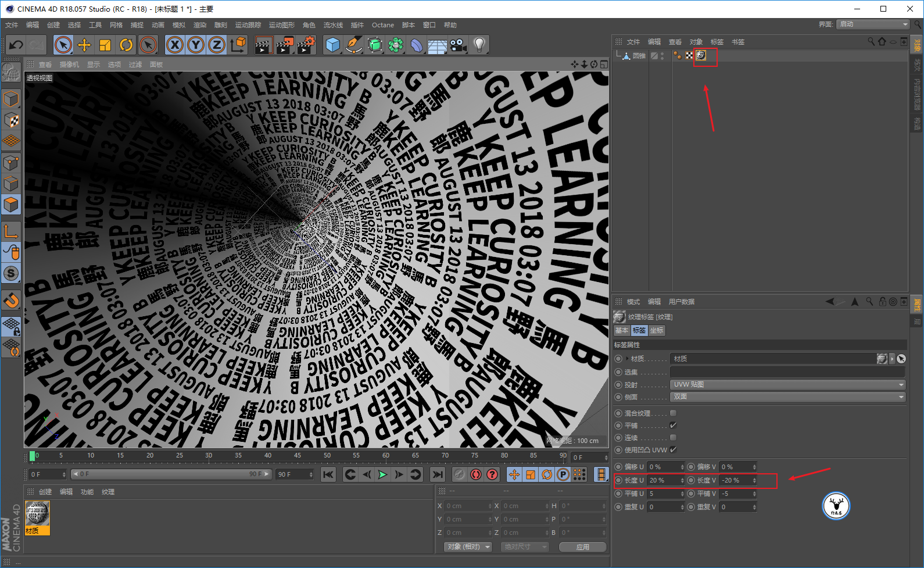Switch to the 基本 tab
Viewport: 924px width, 568px height.
[622, 330]
